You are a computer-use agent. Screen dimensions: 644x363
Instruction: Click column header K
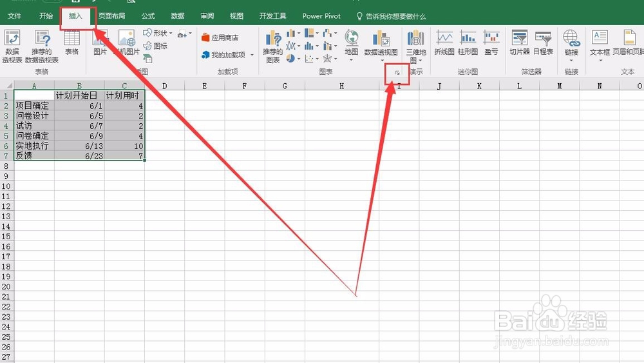(479, 86)
